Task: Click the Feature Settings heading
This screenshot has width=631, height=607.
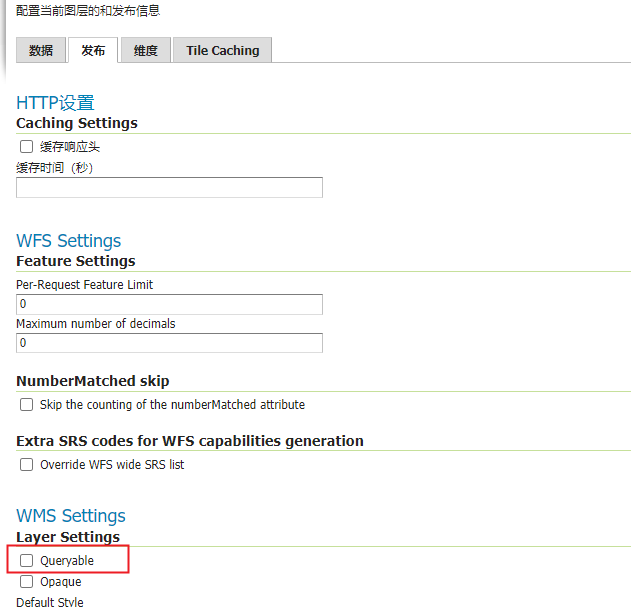Action: 76,261
